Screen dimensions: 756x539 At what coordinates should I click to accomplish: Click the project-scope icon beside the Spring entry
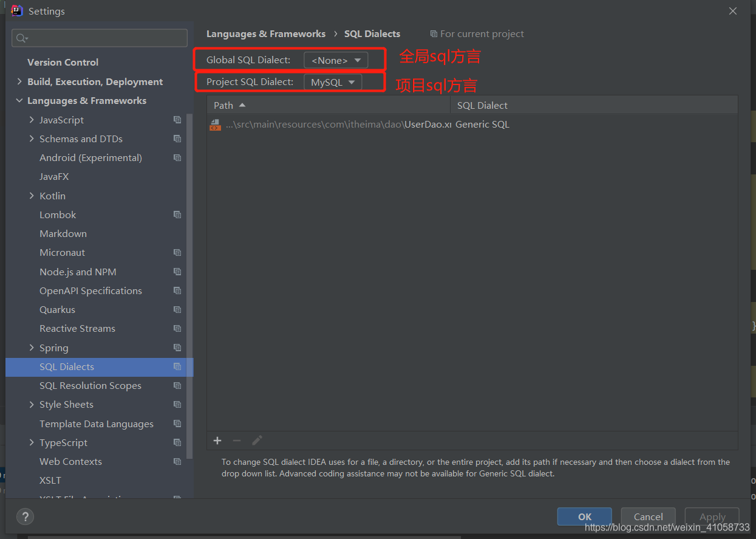tap(177, 348)
